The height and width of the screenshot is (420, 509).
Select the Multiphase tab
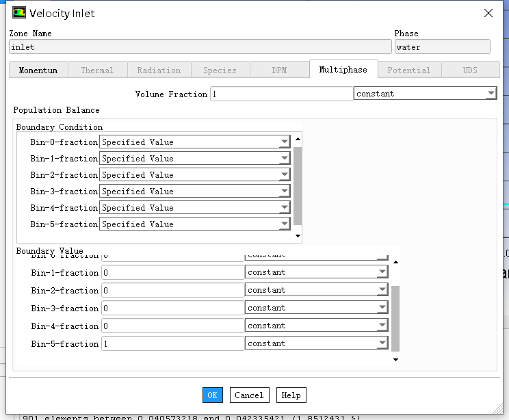pyautogui.click(x=343, y=70)
